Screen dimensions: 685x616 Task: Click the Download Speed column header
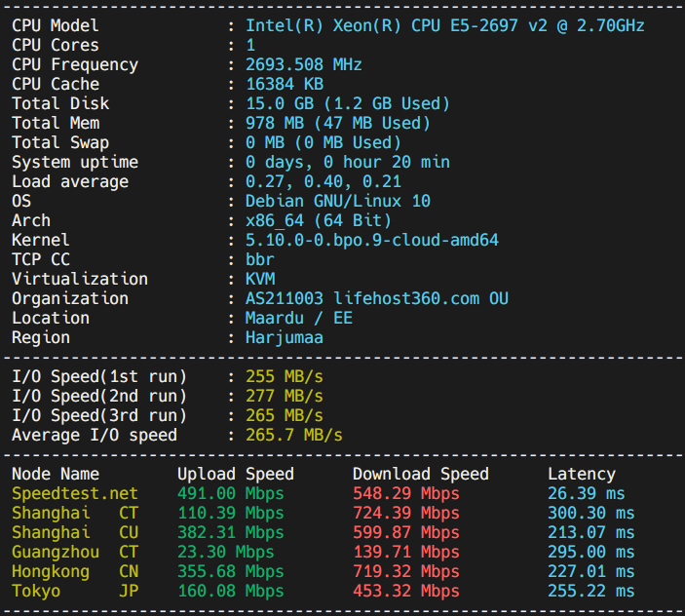(x=421, y=474)
